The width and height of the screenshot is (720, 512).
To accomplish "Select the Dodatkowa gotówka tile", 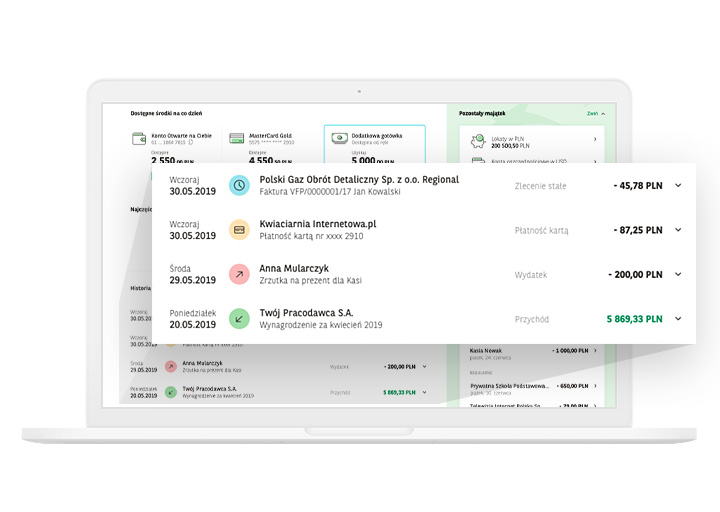I will [374, 146].
